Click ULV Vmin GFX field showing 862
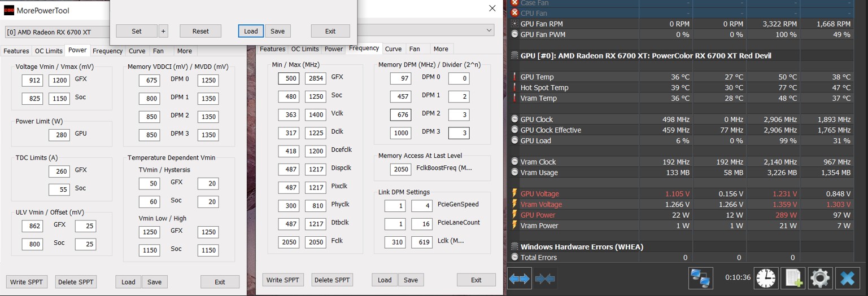Viewport: 868px width, 296px height. point(32,226)
